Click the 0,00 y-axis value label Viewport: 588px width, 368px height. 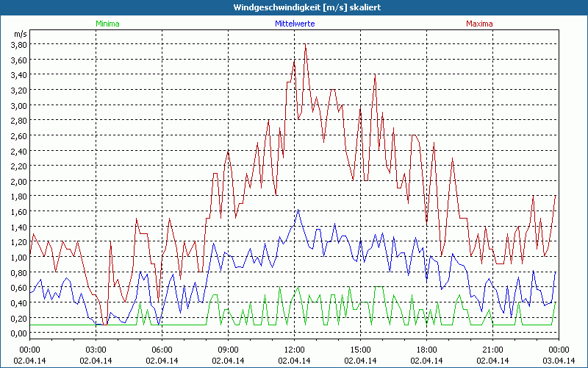[18, 333]
